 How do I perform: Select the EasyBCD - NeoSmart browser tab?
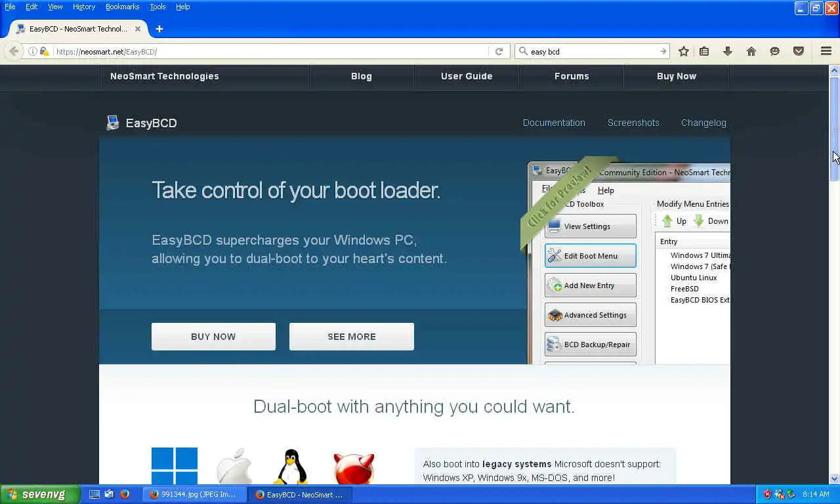tap(79, 29)
